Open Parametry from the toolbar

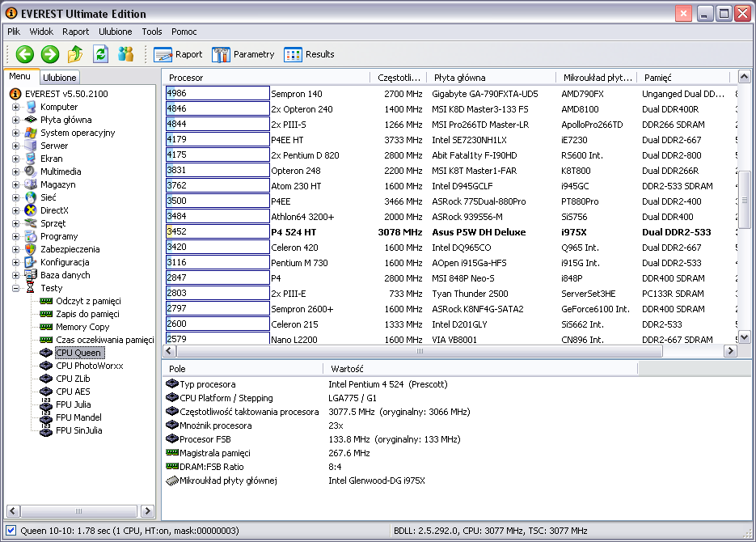[243, 54]
